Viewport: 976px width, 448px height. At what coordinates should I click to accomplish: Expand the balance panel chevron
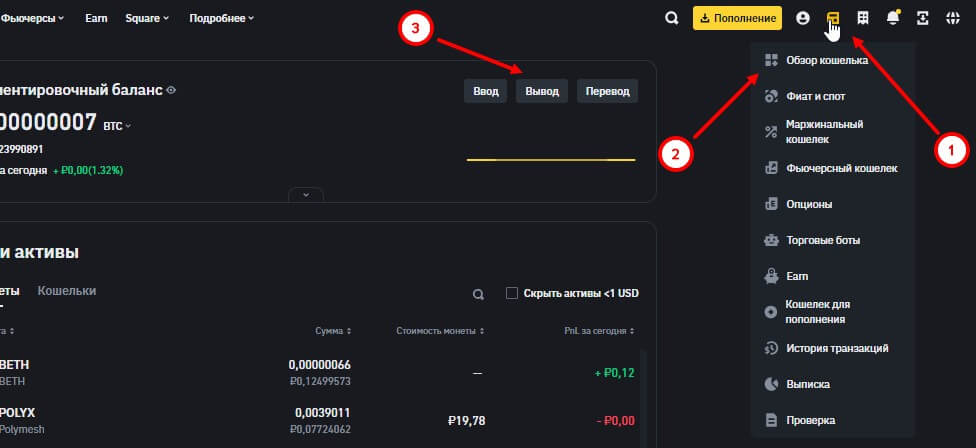click(305, 194)
